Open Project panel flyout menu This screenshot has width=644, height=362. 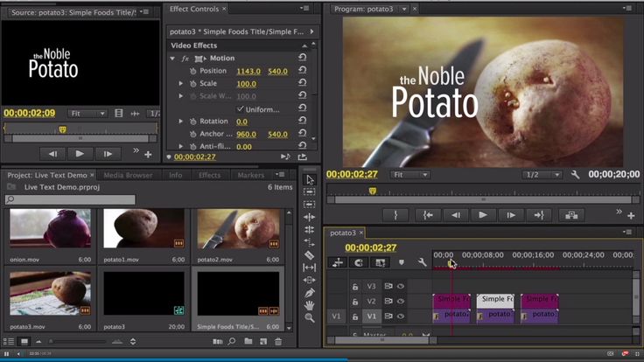point(281,175)
